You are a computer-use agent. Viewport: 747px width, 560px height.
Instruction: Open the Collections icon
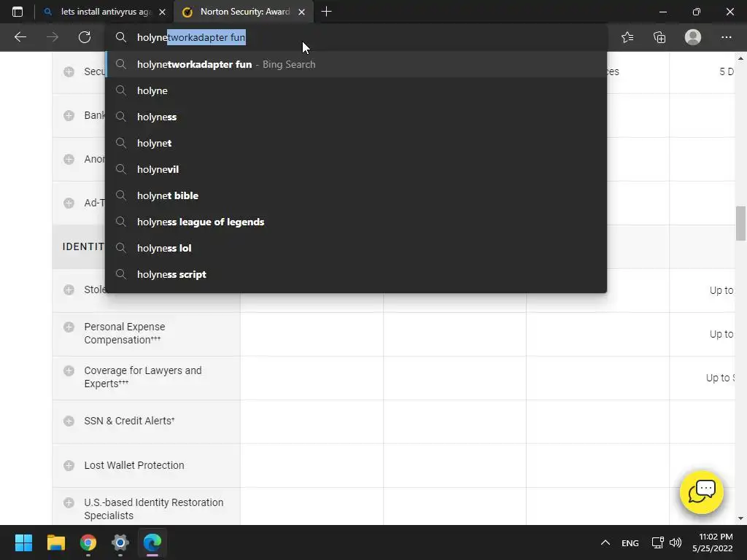click(x=659, y=37)
